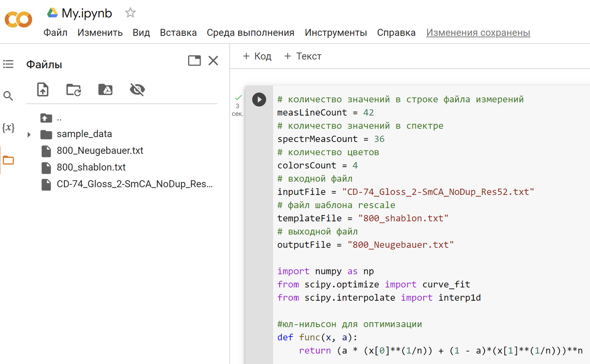This screenshot has height=364, width=590.
Task: Refresh the file browser list
Action: 74,90
